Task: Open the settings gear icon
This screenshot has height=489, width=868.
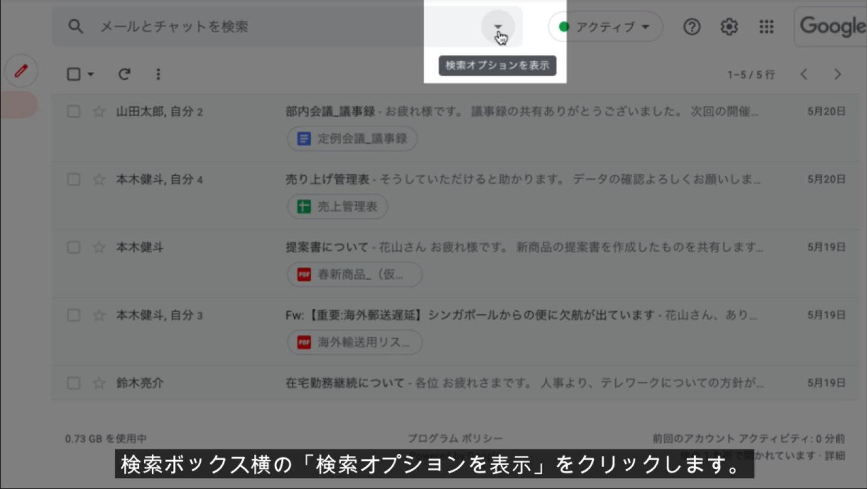Action: pyautogui.click(x=729, y=27)
